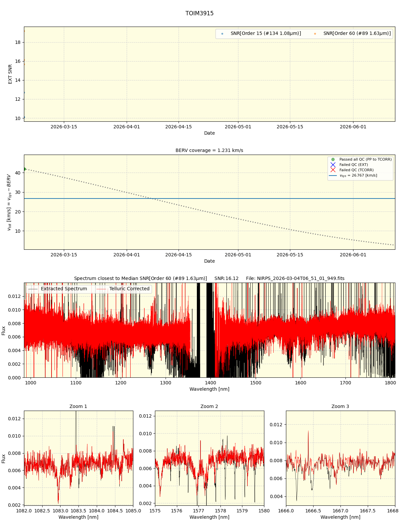This screenshot has height=532, width=399.
Task: Click the BERV coverage = 1.231 km/s title
Action: pos(209,150)
